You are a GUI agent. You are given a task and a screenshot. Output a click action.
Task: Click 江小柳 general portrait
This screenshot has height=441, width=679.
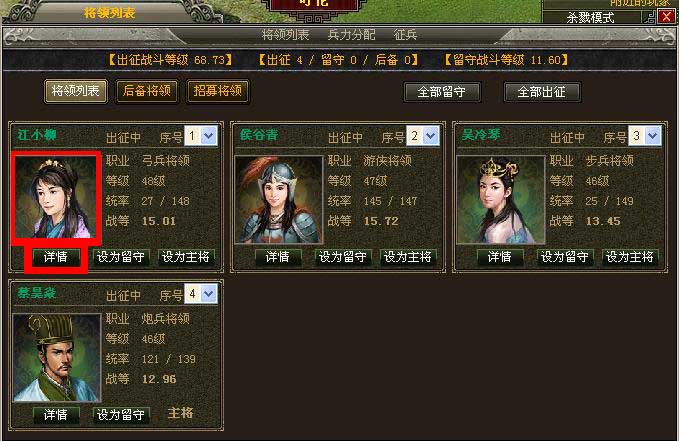click(x=56, y=198)
